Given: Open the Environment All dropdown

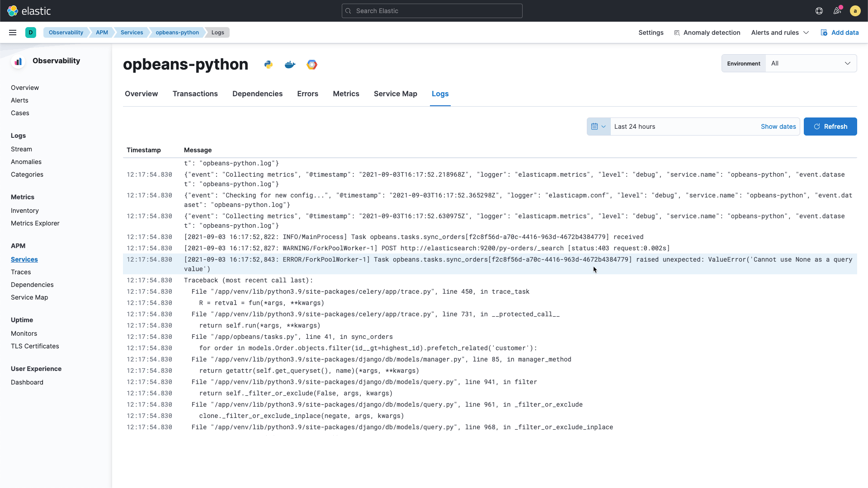Looking at the screenshot, I should pyautogui.click(x=811, y=64).
